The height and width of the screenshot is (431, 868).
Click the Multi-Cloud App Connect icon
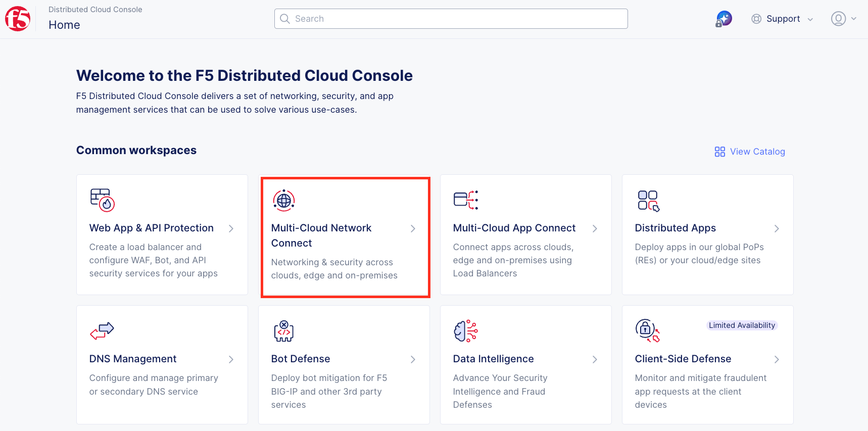click(x=466, y=200)
